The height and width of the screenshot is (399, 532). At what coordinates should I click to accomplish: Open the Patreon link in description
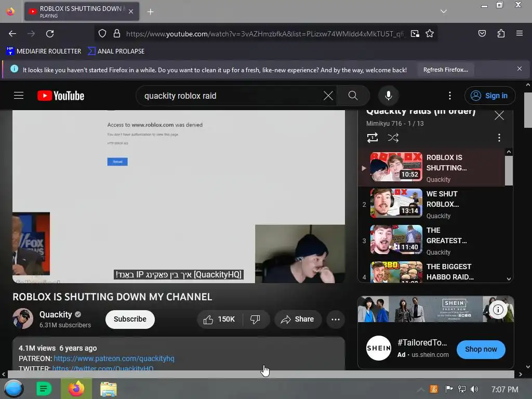tap(114, 358)
